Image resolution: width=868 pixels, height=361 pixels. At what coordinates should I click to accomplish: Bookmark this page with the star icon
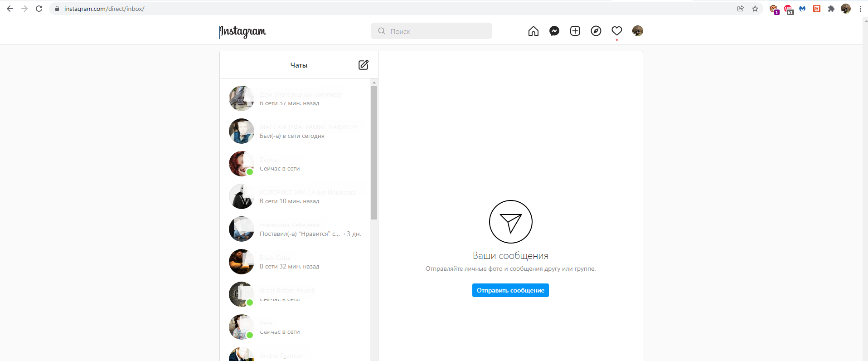(755, 9)
